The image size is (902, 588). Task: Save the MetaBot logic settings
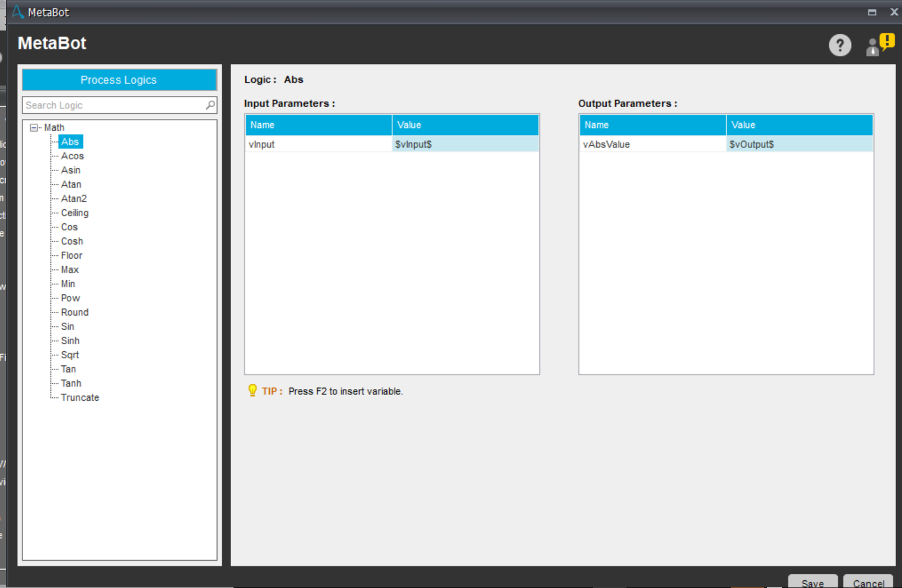click(x=813, y=582)
